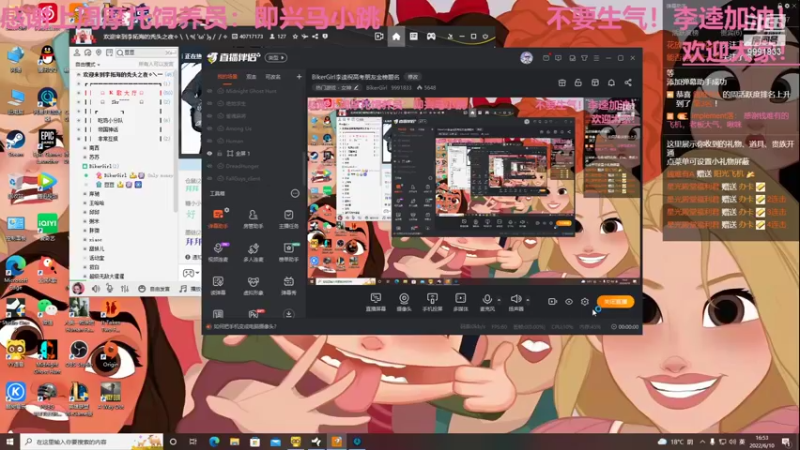Add a new scene with plus button
The height and width of the screenshot is (450, 800).
299,77
